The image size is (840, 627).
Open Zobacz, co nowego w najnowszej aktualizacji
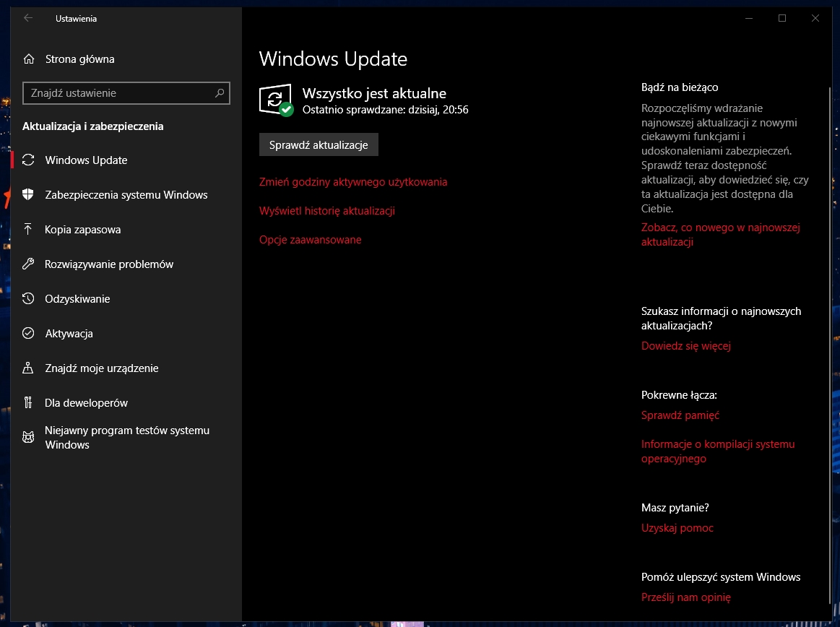coord(720,234)
